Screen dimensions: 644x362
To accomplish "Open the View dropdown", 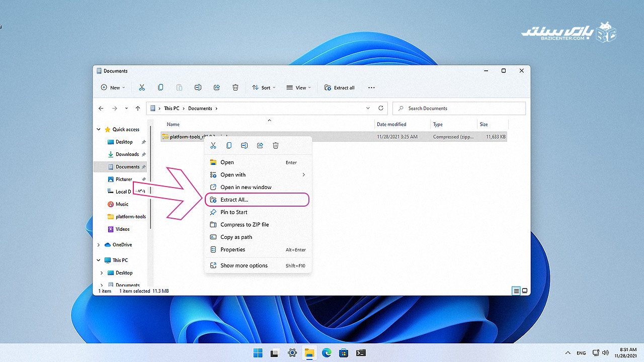I will (298, 87).
